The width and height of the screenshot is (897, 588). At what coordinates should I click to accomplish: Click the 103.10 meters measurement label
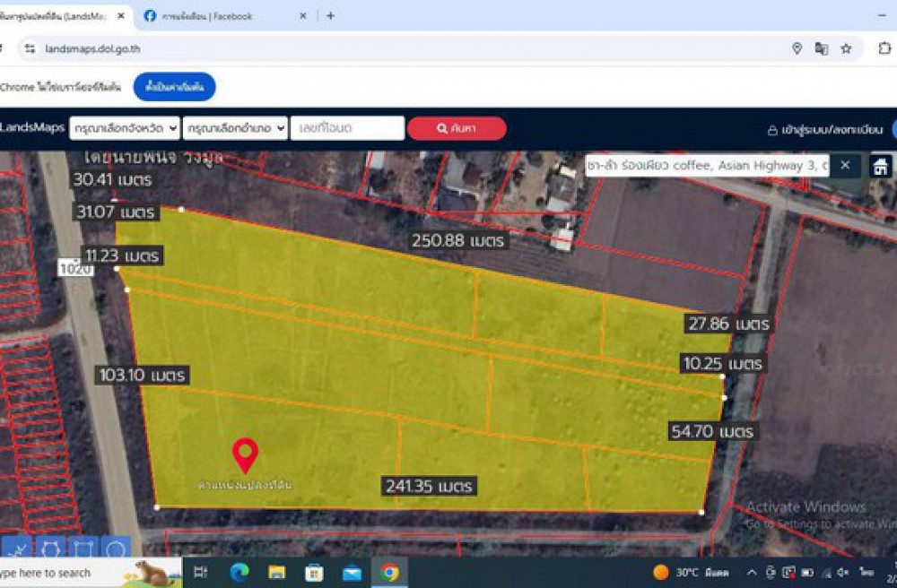click(142, 375)
